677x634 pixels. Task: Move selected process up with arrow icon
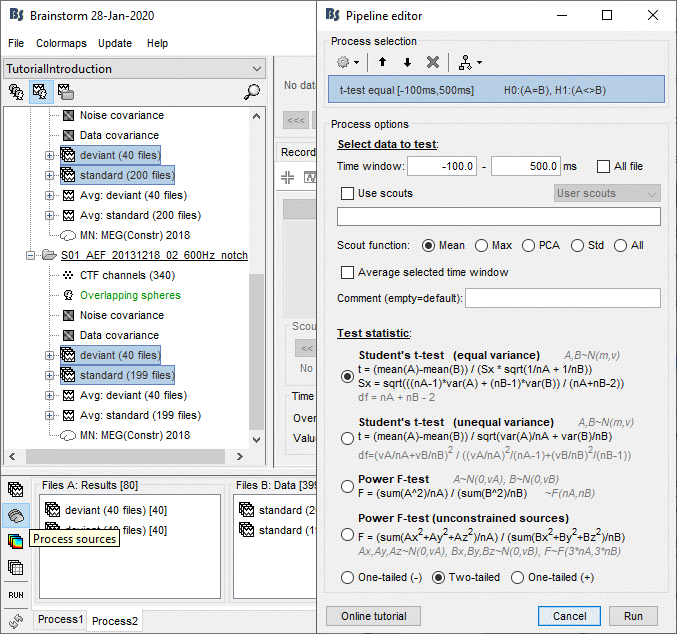(382, 62)
